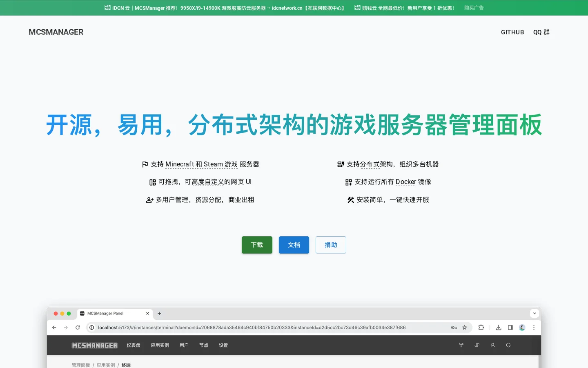Click the password key icon in address bar

click(454, 328)
